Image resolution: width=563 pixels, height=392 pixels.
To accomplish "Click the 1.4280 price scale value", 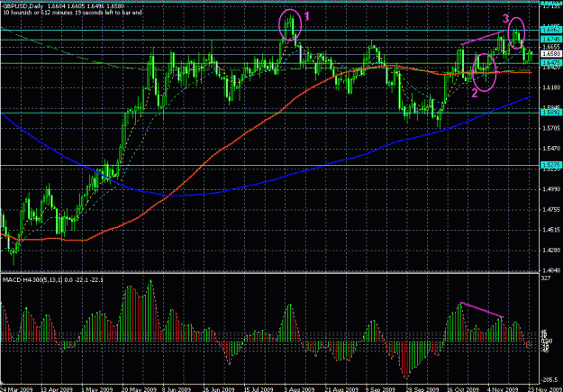I will click(550, 250).
